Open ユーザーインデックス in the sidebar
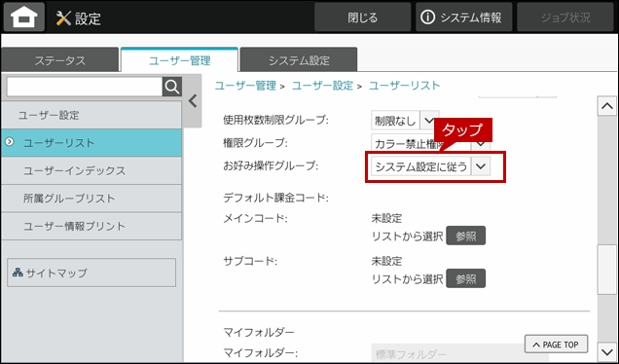Viewport: 619px width, 364px height. tap(91, 170)
